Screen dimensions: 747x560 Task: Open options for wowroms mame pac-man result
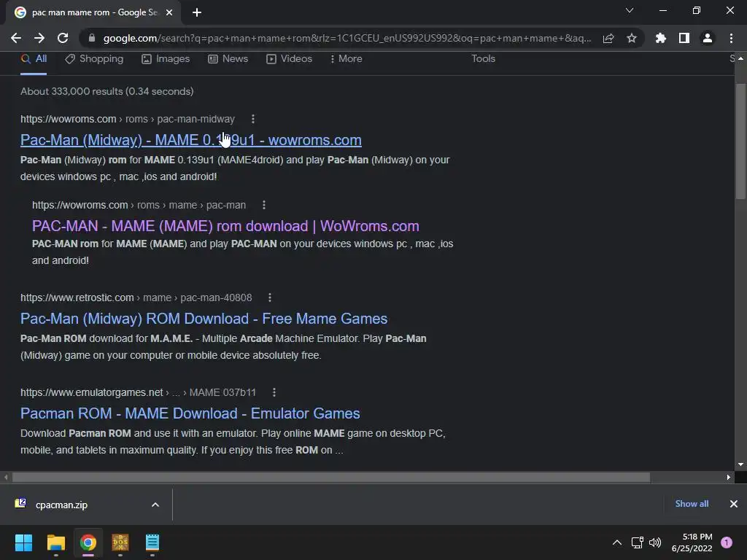click(264, 205)
